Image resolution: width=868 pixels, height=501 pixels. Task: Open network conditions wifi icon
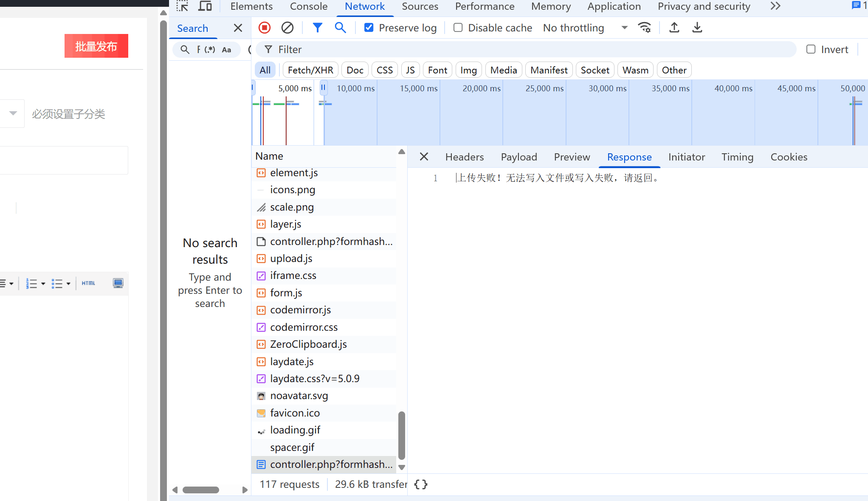(644, 28)
